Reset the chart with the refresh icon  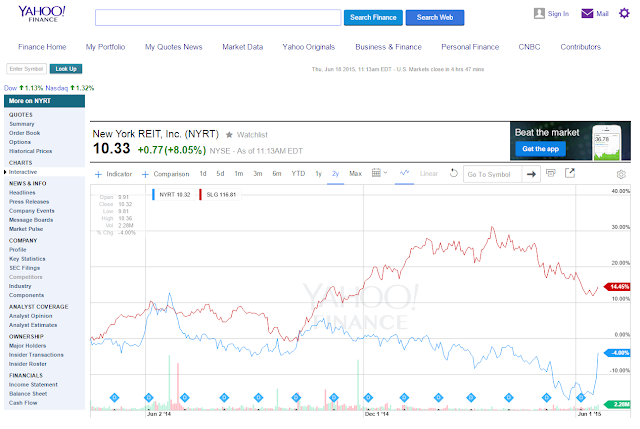coord(453,173)
